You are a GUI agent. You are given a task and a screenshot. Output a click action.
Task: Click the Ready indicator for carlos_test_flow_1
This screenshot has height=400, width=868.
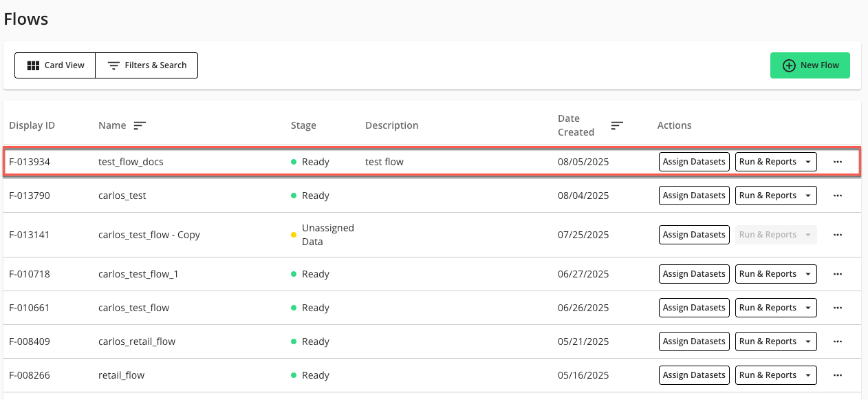point(294,273)
